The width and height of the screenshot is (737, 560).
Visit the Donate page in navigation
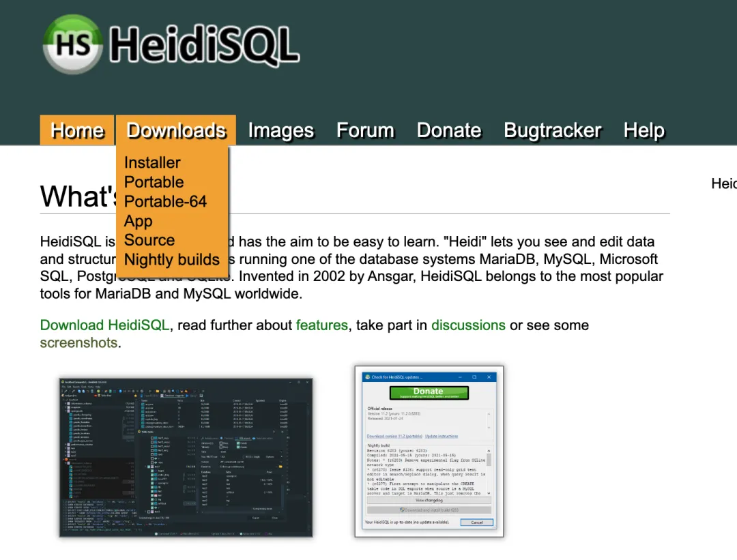pos(449,130)
